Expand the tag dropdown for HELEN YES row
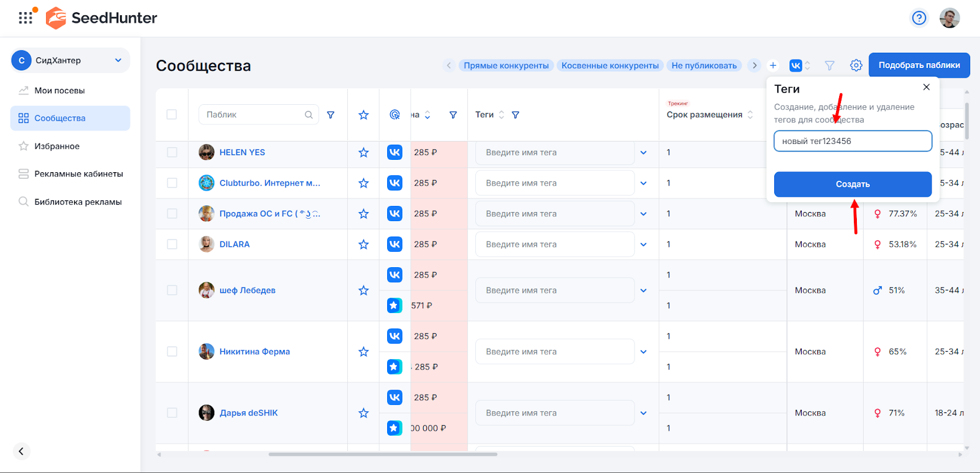The height and width of the screenshot is (473, 980). coord(643,153)
